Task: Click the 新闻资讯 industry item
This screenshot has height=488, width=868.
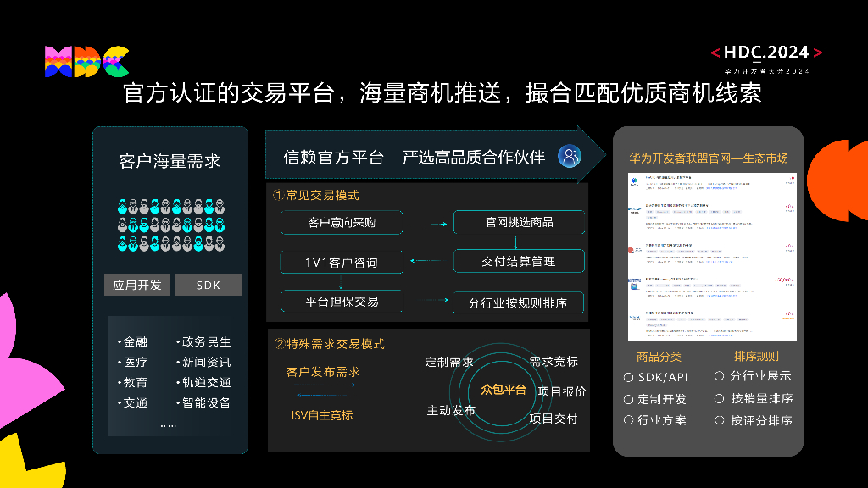Action: [203, 363]
